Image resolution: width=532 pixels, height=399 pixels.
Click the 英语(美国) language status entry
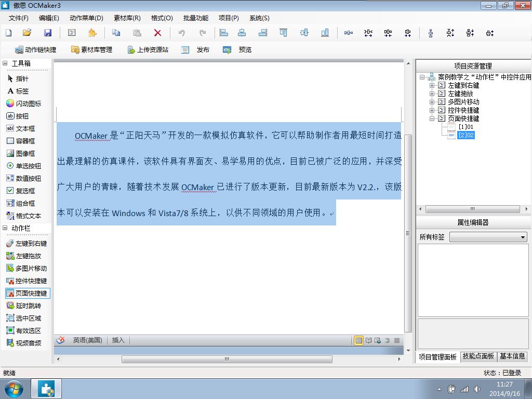pos(87,340)
